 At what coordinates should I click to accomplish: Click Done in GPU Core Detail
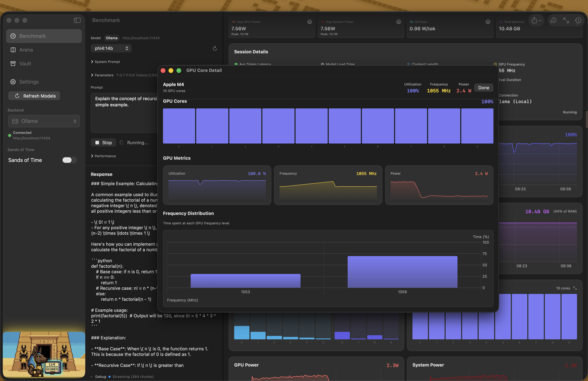[x=483, y=88]
